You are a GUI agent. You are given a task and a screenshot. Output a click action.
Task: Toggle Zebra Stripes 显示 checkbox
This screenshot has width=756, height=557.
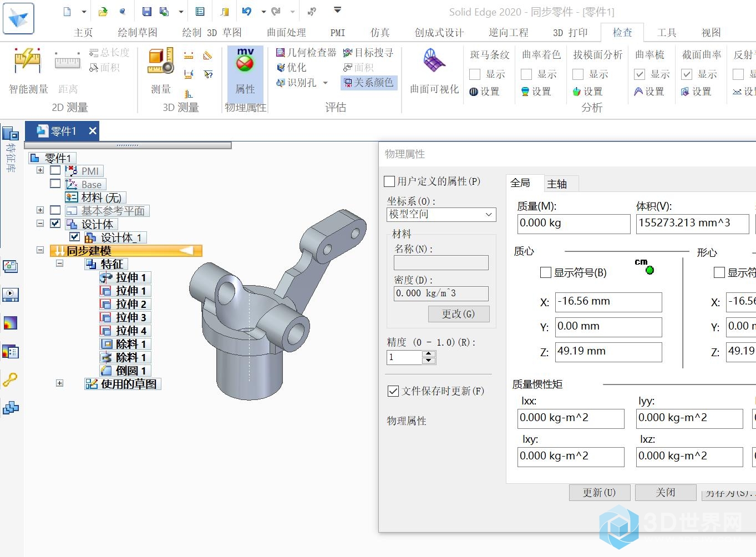point(475,74)
